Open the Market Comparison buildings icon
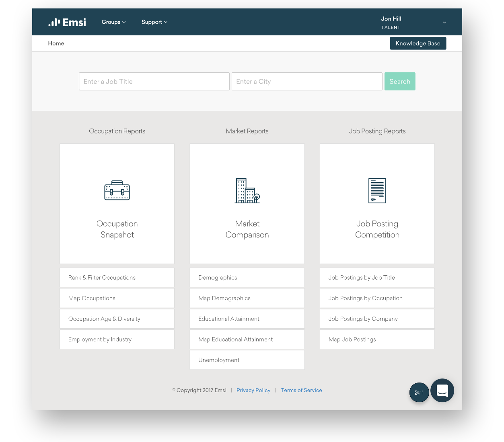 point(247,190)
